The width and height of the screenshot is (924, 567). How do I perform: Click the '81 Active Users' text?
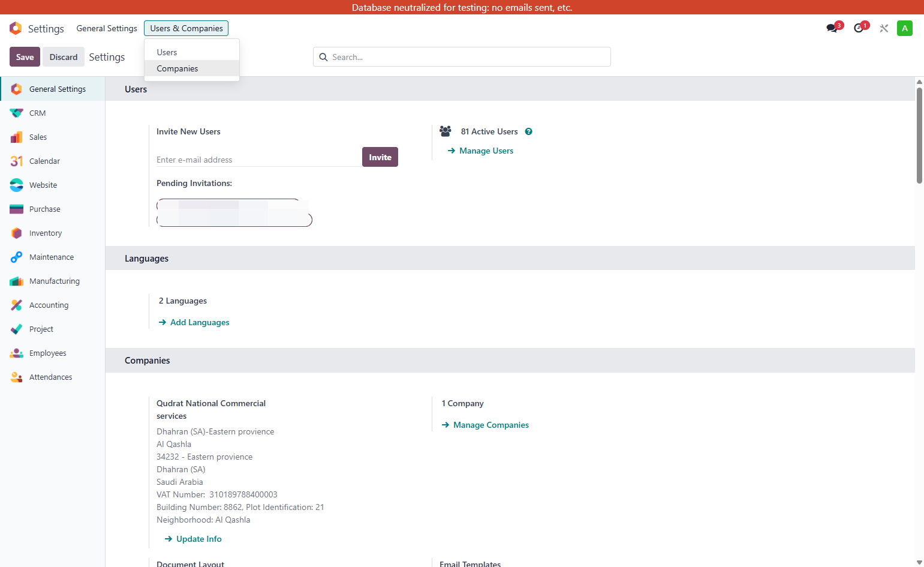489,131
